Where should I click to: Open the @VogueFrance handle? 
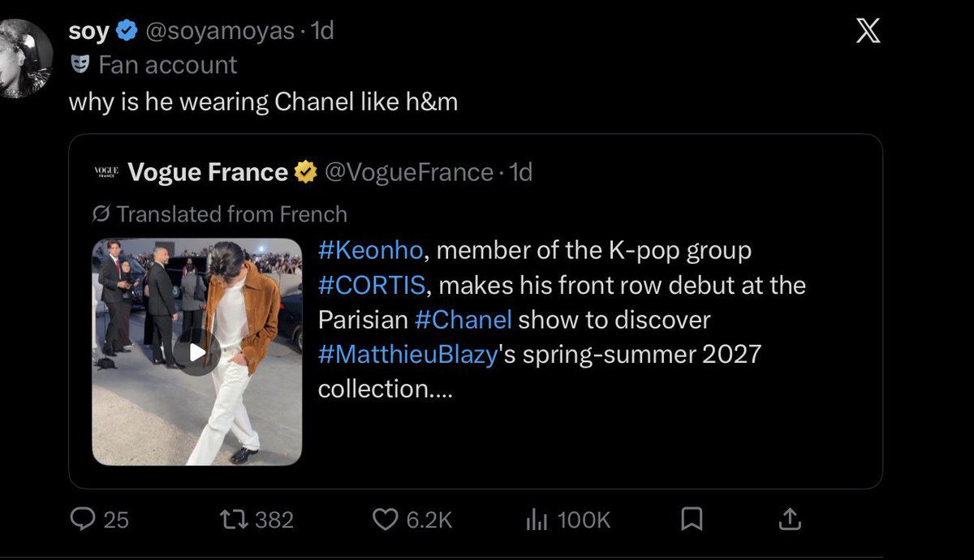coord(408,172)
